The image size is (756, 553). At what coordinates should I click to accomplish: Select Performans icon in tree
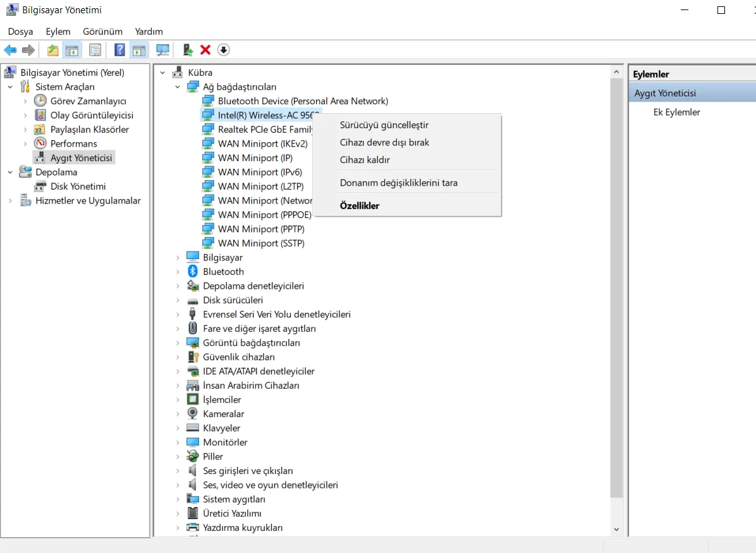pos(40,143)
